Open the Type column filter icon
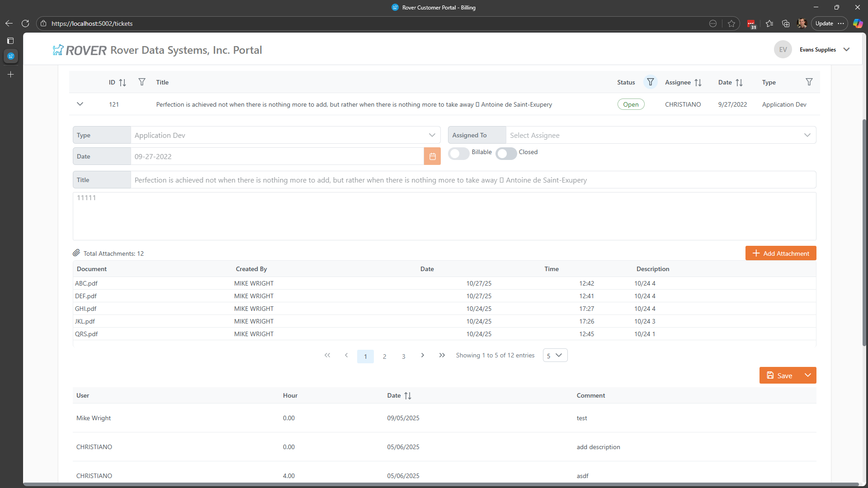 pos(809,82)
